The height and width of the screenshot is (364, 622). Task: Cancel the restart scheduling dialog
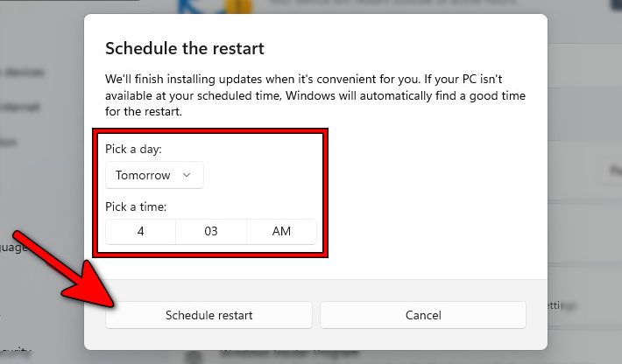pos(423,315)
